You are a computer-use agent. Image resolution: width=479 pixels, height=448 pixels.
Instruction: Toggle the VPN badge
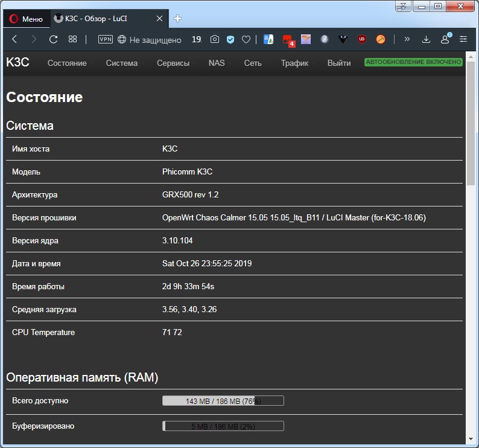[x=106, y=39]
